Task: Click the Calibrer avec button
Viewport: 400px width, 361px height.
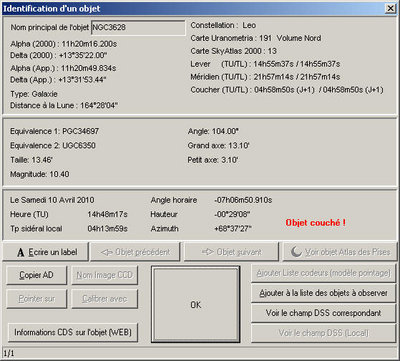Action: (104, 299)
